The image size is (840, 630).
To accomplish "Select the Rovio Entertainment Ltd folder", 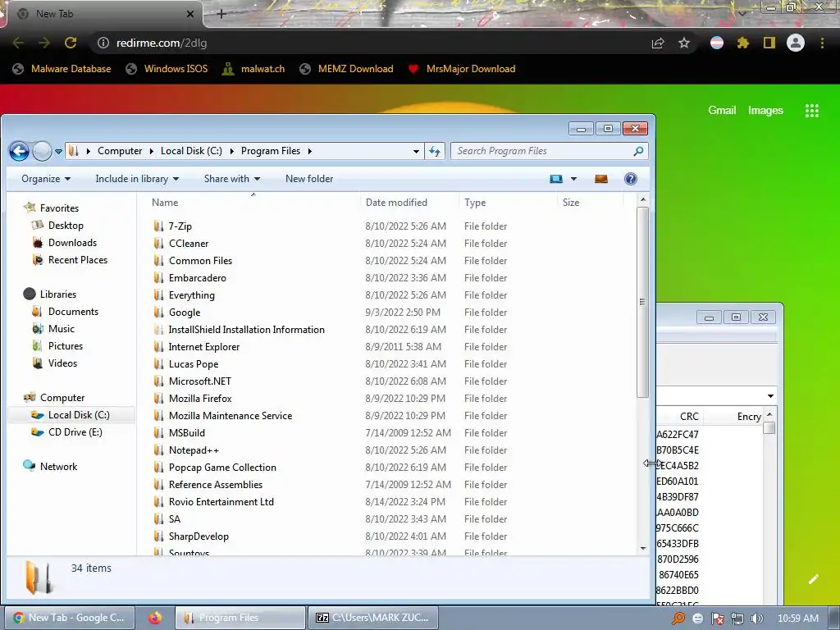I will (221, 501).
